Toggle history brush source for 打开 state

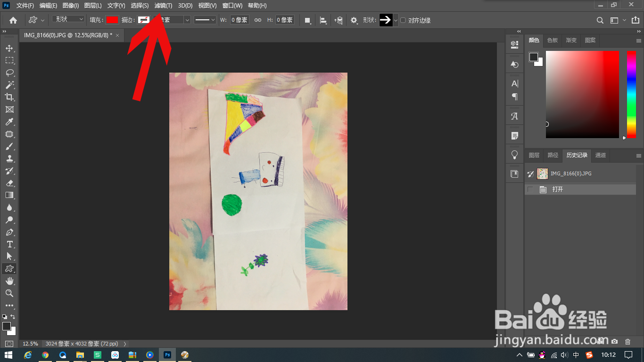tap(530, 189)
